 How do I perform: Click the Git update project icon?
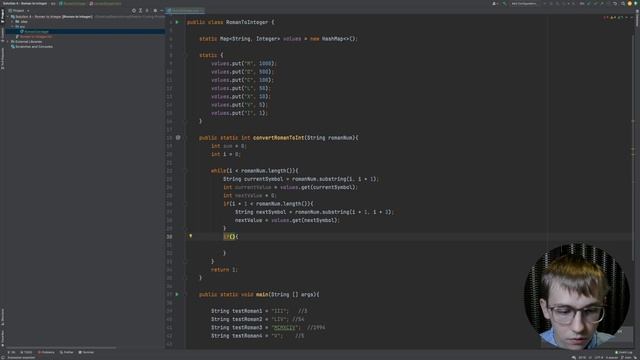tap(589, 4)
